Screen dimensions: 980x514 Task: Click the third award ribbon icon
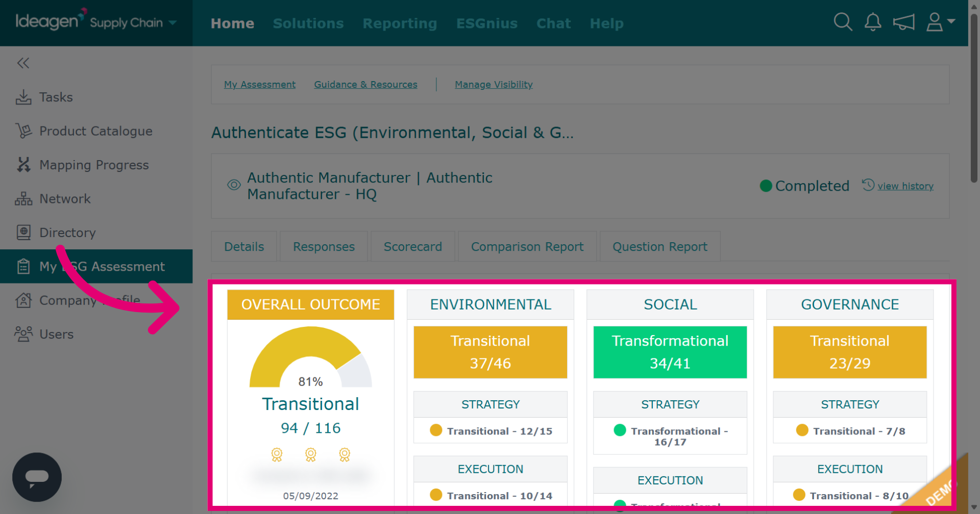(x=345, y=454)
